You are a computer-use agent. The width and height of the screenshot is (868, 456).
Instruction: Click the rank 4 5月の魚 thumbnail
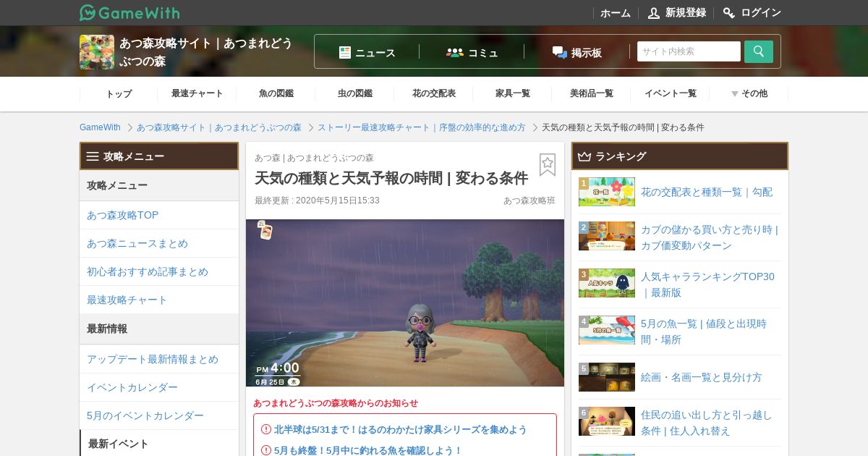607,330
